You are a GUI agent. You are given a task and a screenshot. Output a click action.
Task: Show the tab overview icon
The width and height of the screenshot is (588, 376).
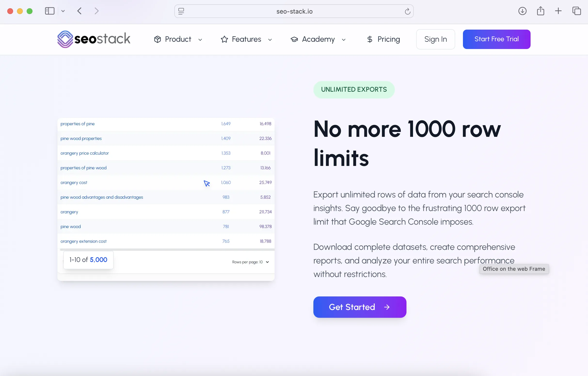[577, 11]
